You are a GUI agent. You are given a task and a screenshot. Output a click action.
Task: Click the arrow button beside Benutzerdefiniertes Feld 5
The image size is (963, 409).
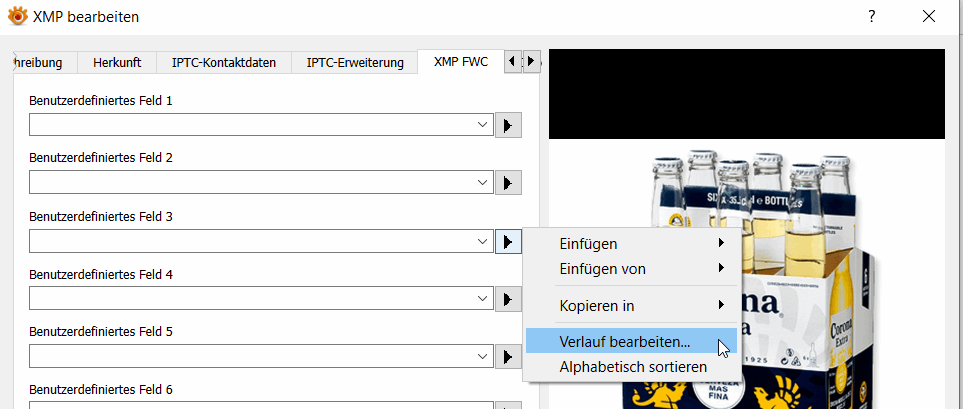click(509, 357)
